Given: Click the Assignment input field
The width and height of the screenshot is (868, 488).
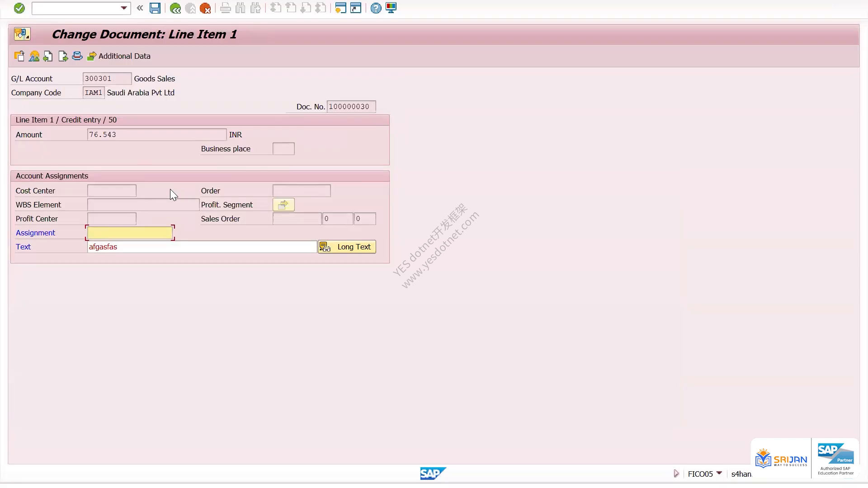Looking at the screenshot, I should [x=130, y=233].
